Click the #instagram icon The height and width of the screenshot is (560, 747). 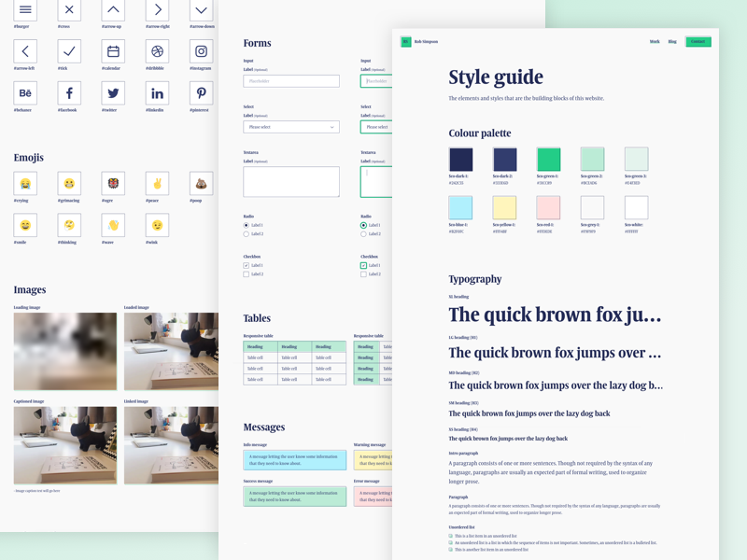pyautogui.click(x=201, y=51)
